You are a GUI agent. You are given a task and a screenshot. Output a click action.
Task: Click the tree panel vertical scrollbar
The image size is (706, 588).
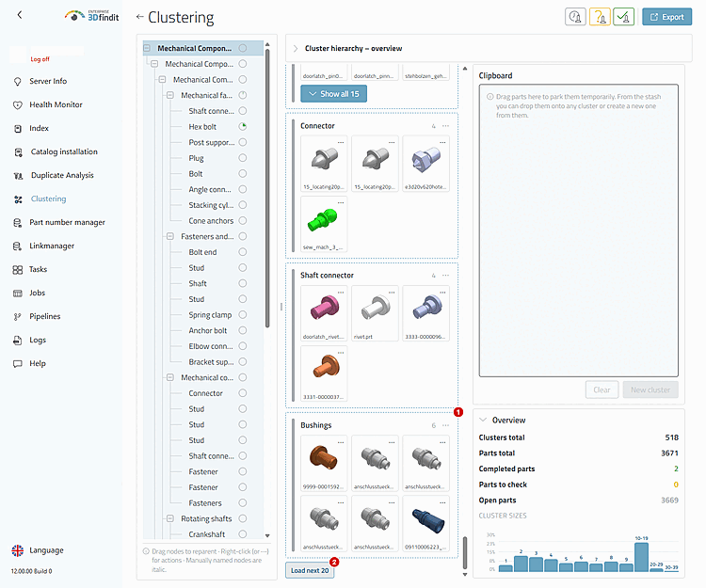click(x=267, y=189)
